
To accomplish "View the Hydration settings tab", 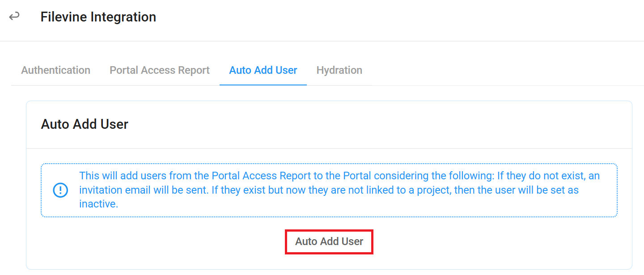I will 339,70.
